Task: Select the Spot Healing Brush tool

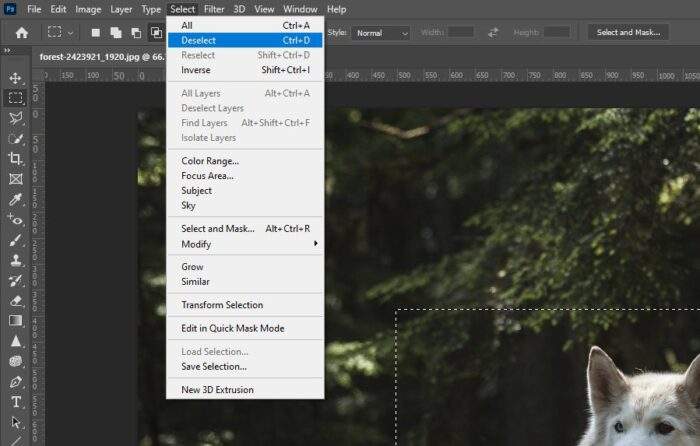Action: 16,220
